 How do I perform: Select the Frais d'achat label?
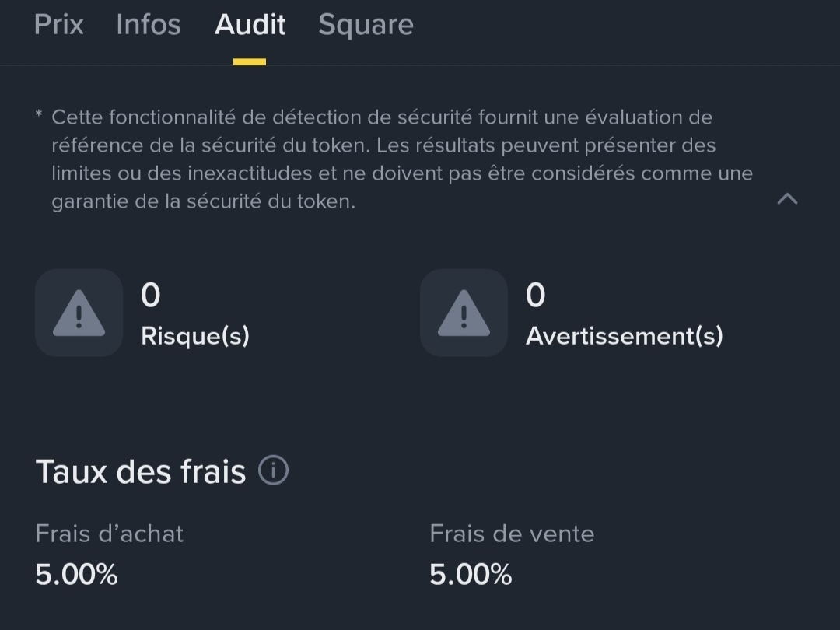[x=110, y=534]
